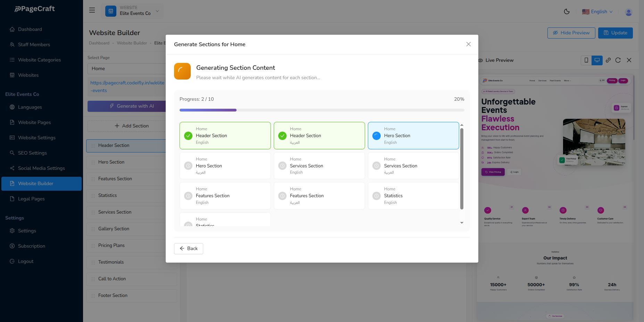644x322 pixels.
Task: Select completed Header Section English card
Action: [225, 135]
